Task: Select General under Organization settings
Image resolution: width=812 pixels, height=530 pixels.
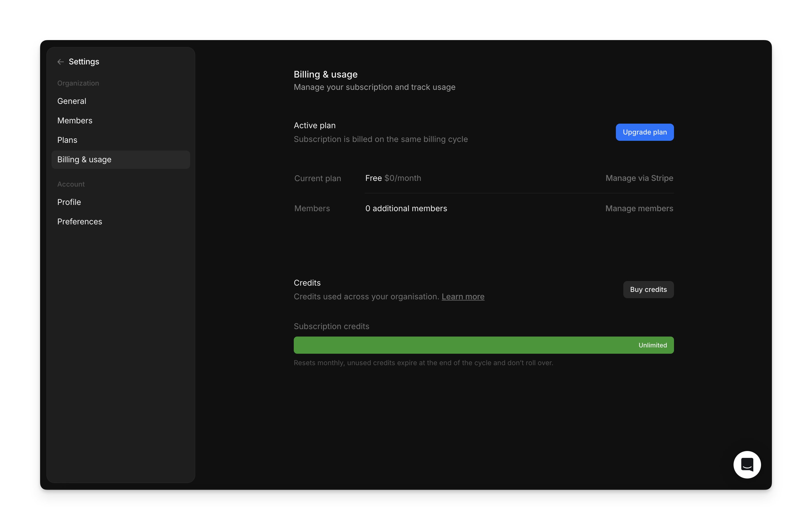Action: coord(72,101)
